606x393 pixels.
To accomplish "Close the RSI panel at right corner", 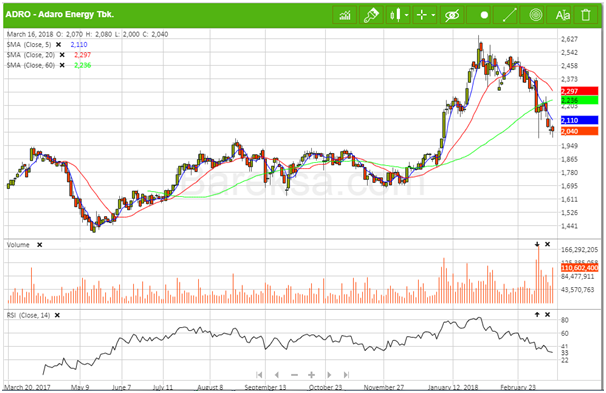I will pos(547,315).
